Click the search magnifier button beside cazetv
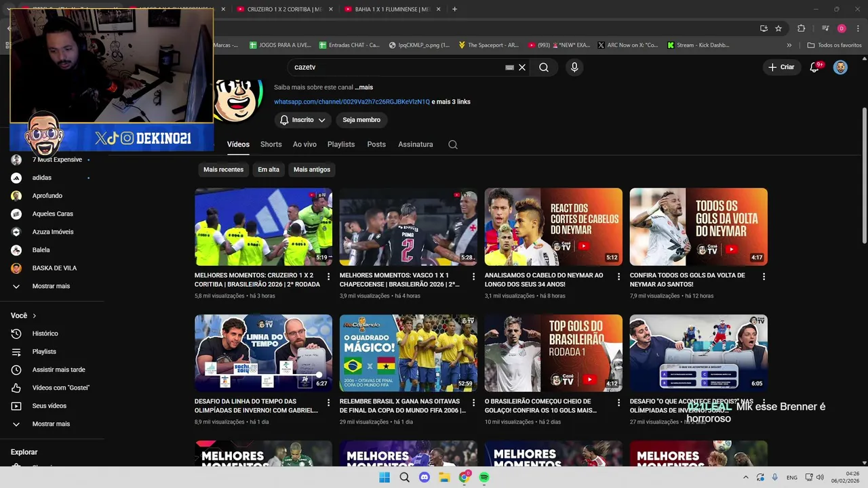This screenshot has height=488, width=868. pos(544,67)
